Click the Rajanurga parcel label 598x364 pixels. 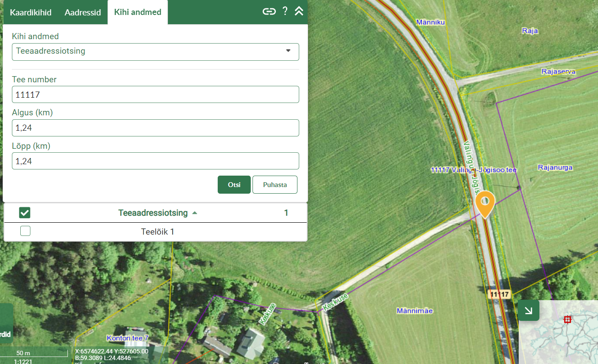pos(555,167)
